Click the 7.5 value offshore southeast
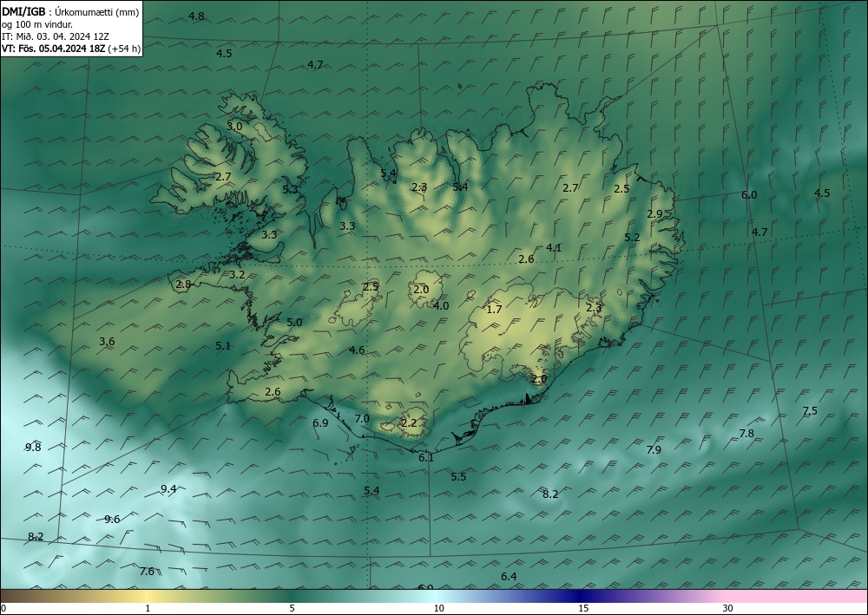This screenshot has height=615, width=868. pos(810,411)
